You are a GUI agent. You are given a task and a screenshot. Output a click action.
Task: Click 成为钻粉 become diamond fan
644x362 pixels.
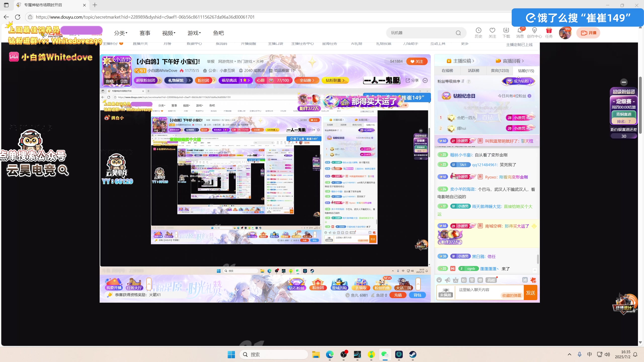(519, 81)
